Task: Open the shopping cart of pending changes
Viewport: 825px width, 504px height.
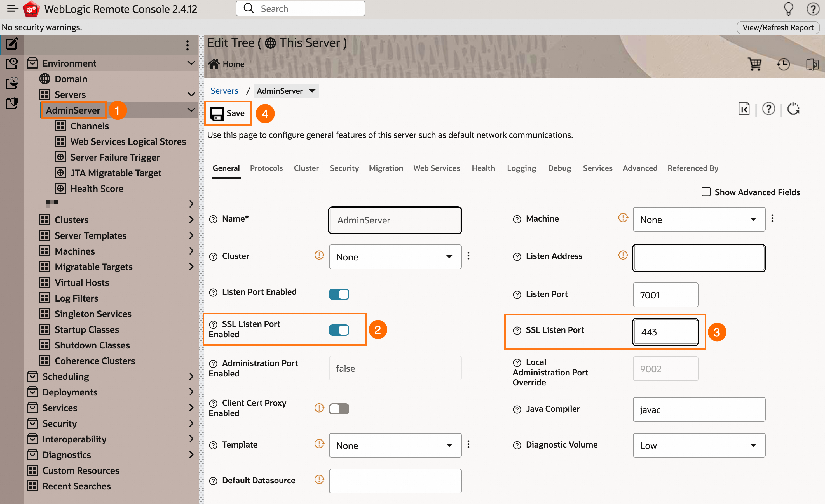Action: (755, 64)
